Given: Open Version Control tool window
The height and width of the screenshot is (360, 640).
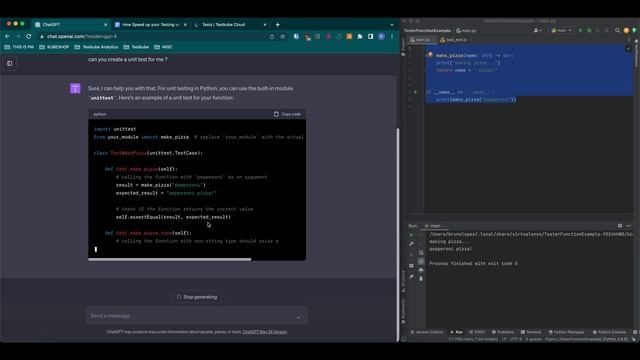Looking at the screenshot, I should [x=426, y=332].
